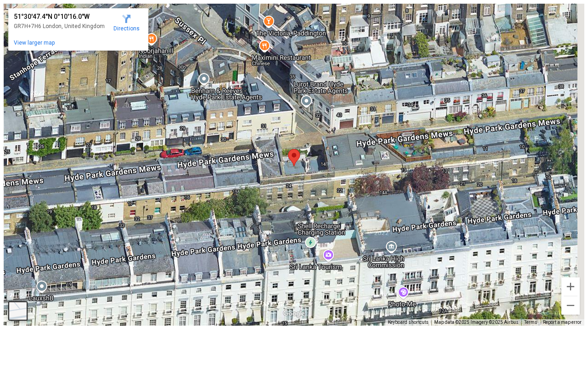Switch map layer using the thumbnail
The height and width of the screenshot is (368, 588).
coord(18,311)
